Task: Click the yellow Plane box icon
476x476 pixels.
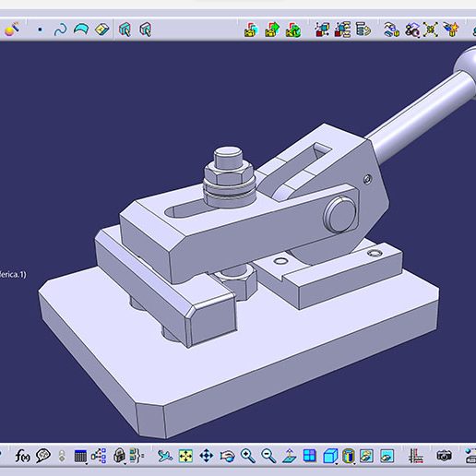Action: 102,30
